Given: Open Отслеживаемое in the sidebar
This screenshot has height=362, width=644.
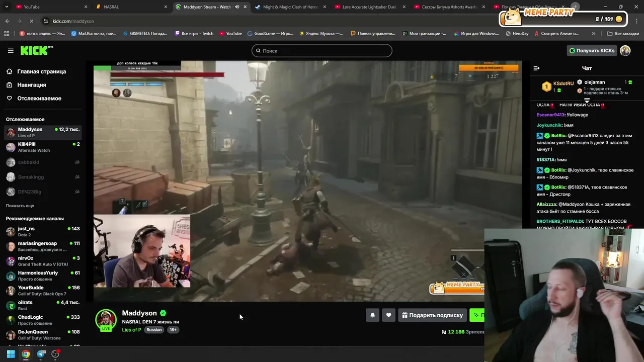Looking at the screenshot, I should [39, 98].
